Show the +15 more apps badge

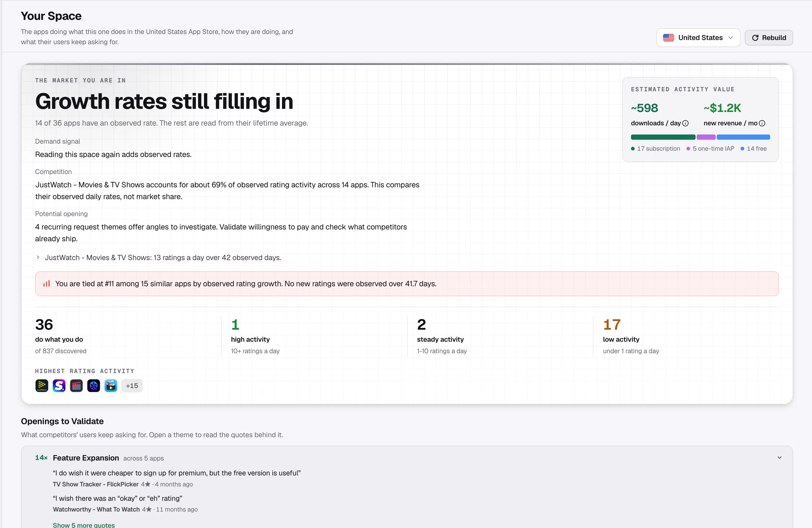point(132,386)
